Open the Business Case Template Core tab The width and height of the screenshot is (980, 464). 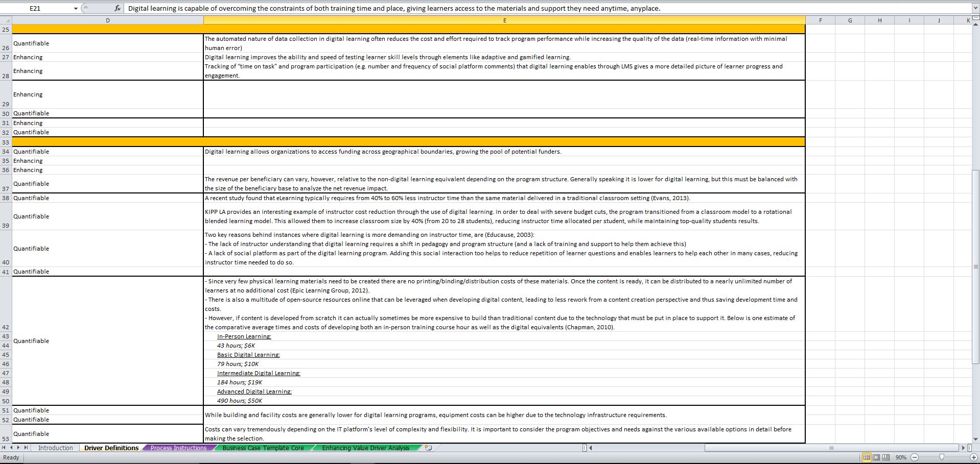click(x=263, y=448)
